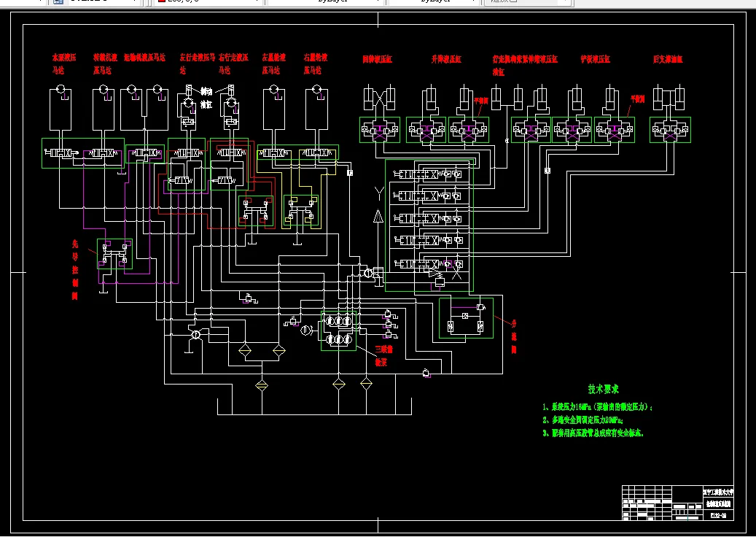Select the green-boxed pilot control valve symbol

114,254
